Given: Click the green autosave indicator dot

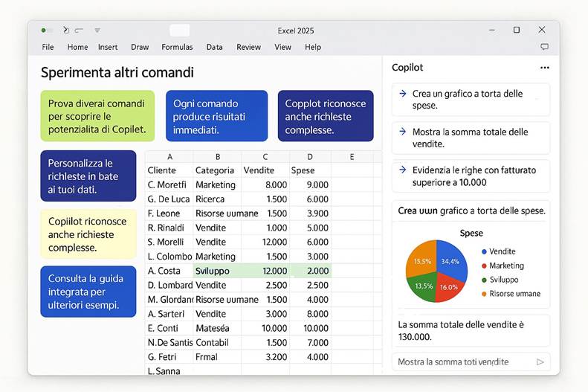Looking at the screenshot, I should [44, 30].
